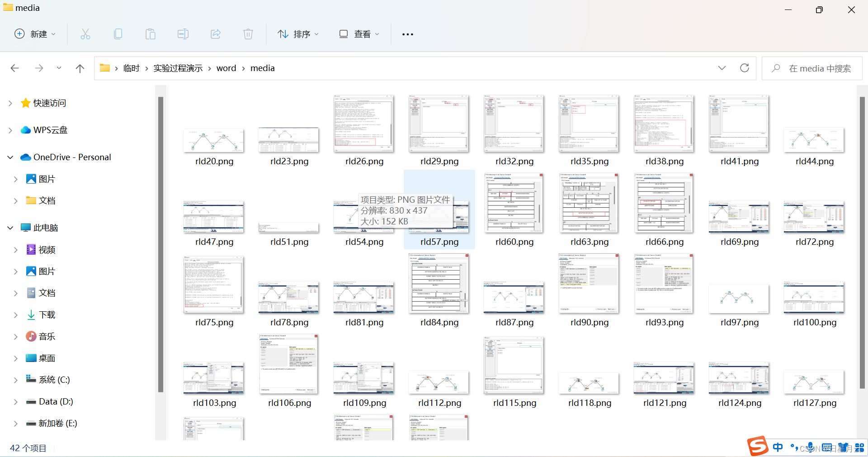The image size is (868, 457).
Task: Toggle Chinese input mode in IME bar
Action: (x=778, y=447)
